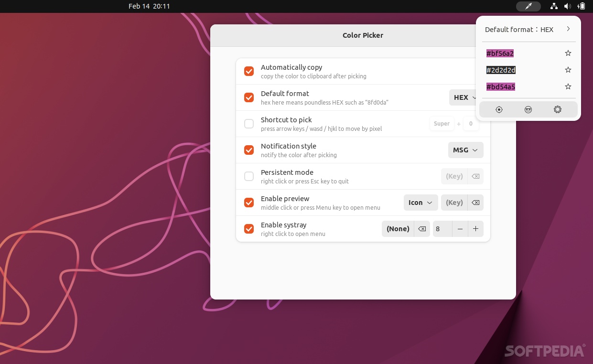
Task: Enable the Shortcut to pick option
Action: click(249, 123)
